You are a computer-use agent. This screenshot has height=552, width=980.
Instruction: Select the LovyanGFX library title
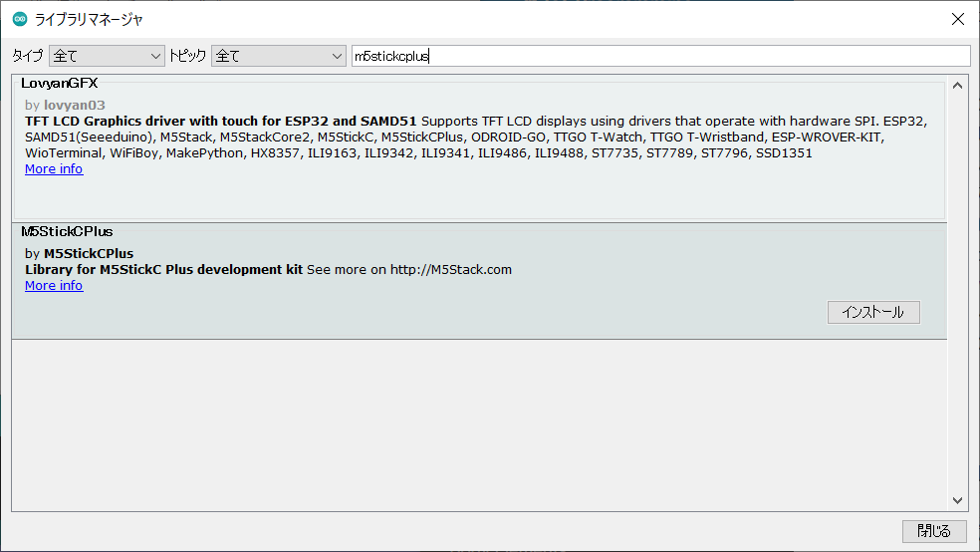click(x=59, y=84)
